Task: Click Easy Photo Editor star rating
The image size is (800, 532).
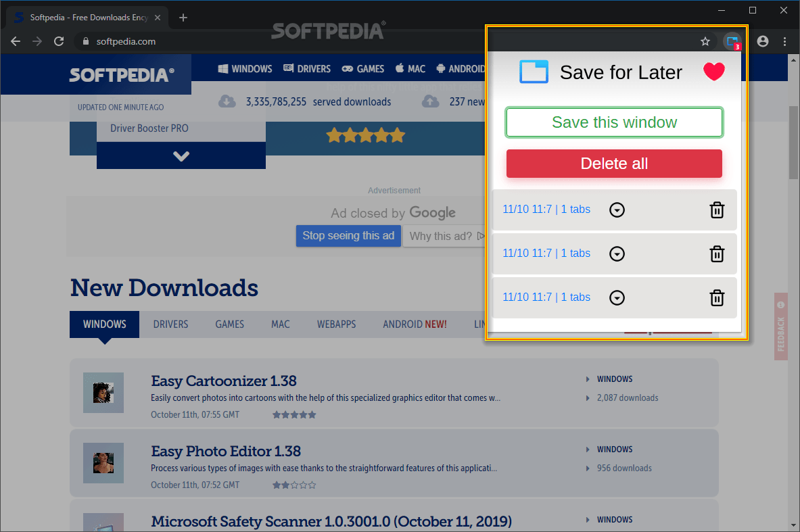Action: [294, 485]
